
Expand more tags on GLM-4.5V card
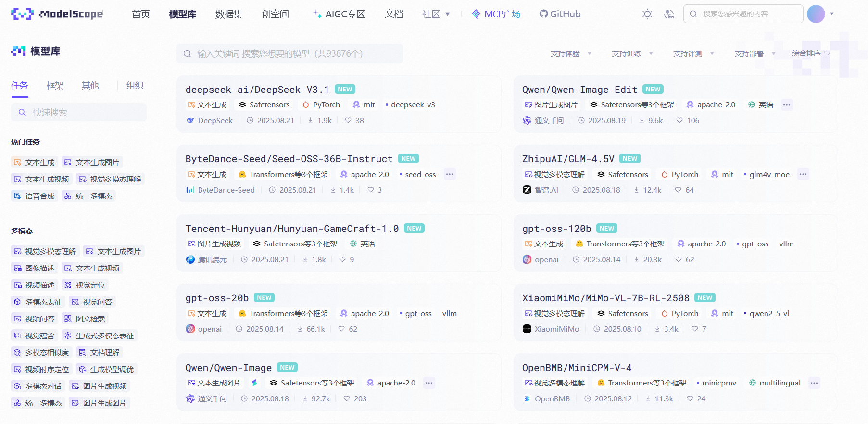(803, 174)
